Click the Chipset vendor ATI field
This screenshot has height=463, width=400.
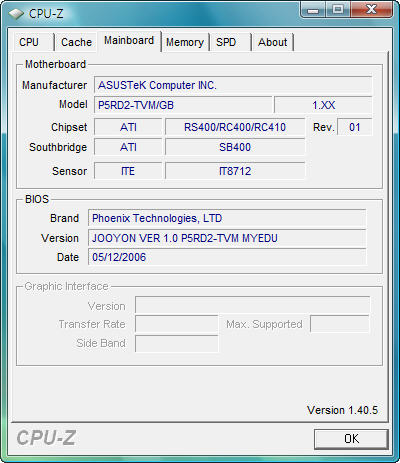click(128, 127)
